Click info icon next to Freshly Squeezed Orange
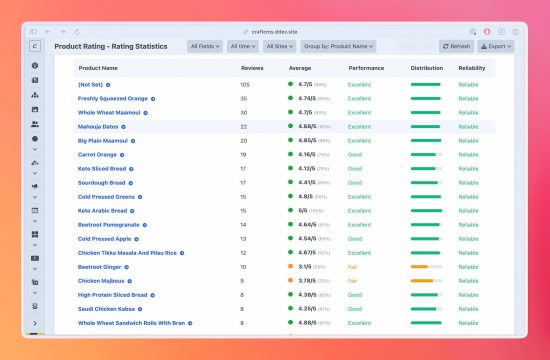 [x=153, y=99]
